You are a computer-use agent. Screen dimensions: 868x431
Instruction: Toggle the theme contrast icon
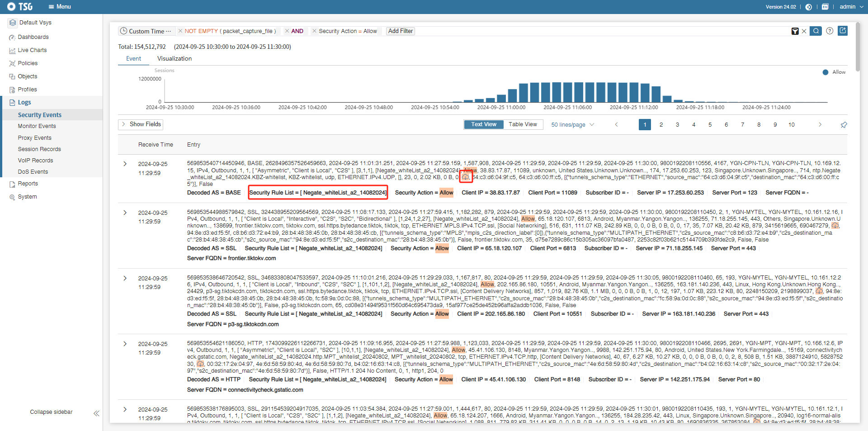point(809,7)
